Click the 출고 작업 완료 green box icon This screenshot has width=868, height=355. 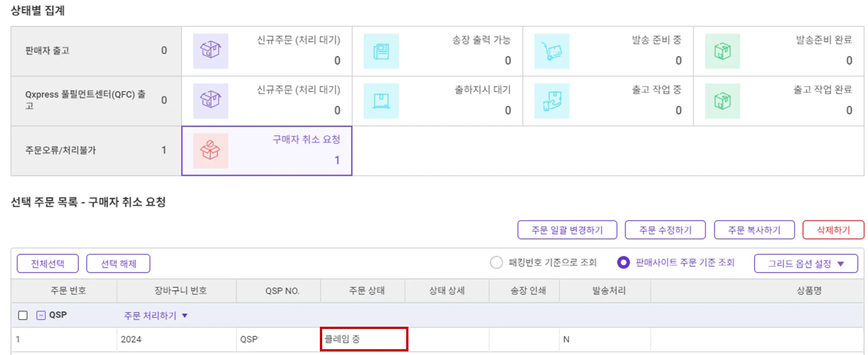point(722,101)
